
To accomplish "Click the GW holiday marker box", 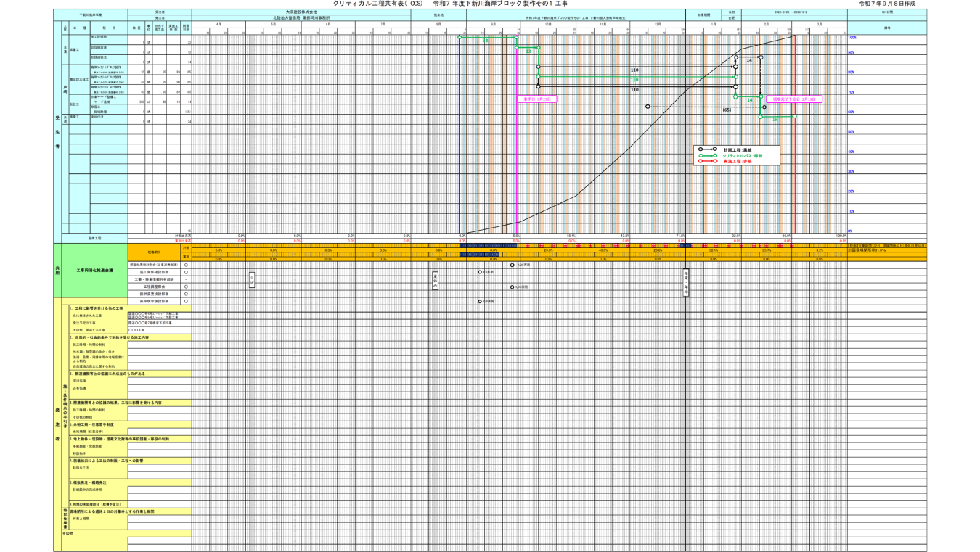I will click(252, 280).
